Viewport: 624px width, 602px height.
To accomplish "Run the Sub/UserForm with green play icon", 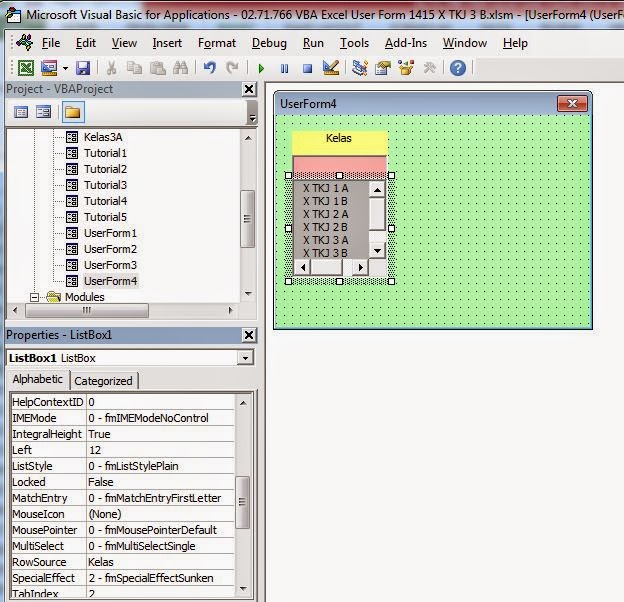I will coord(261,68).
